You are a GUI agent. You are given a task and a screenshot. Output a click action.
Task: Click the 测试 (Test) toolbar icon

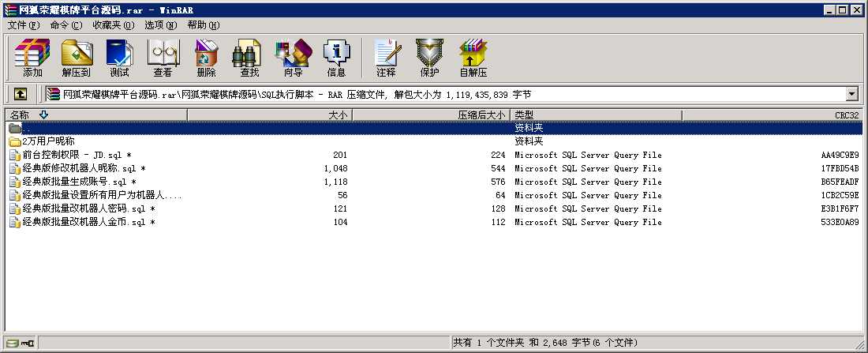tap(119, 58)
